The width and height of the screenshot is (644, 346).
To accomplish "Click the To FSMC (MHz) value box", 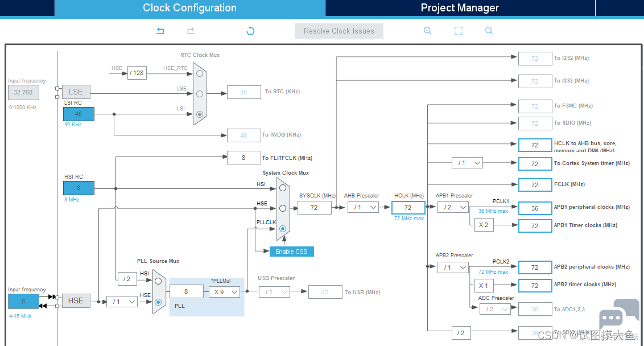I will (535, 106).
